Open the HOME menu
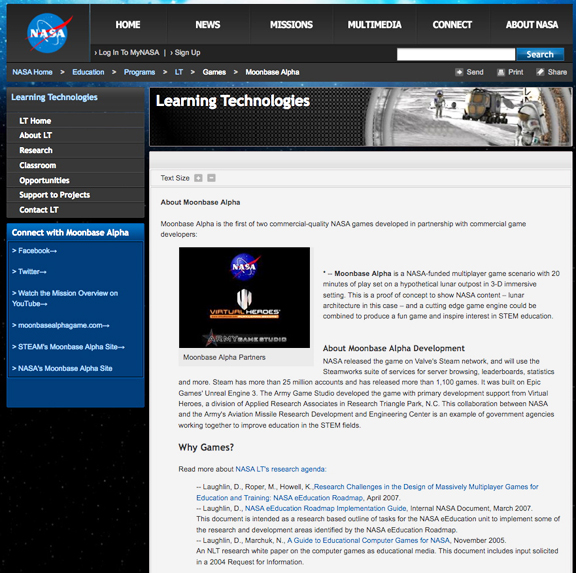 128,25
